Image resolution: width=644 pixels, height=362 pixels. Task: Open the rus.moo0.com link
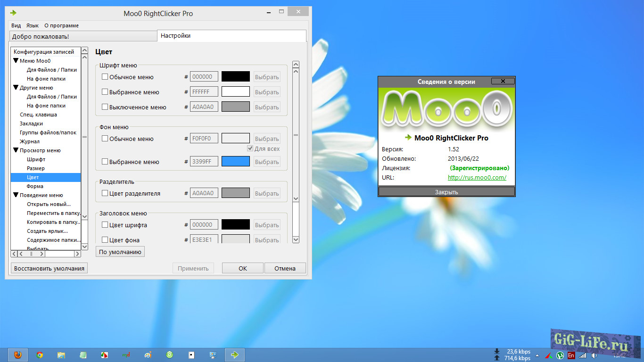pos(477,178)
